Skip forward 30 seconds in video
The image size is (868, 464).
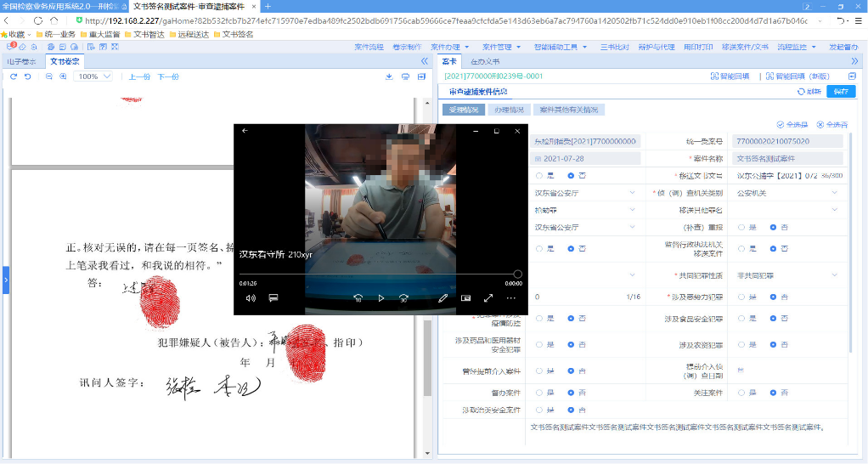404,298
